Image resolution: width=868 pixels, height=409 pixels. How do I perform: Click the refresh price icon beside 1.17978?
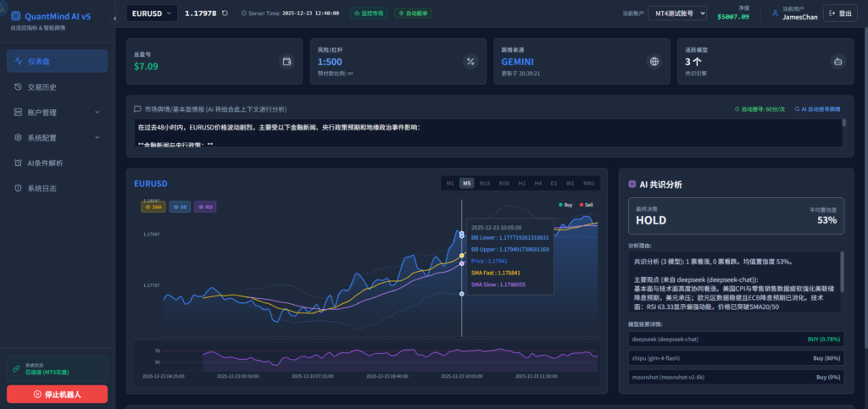[225, 13]
